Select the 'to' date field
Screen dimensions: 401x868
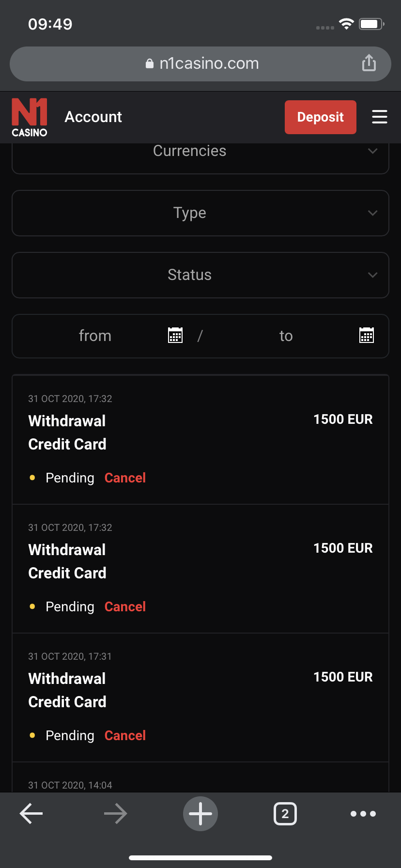[286, 336]
